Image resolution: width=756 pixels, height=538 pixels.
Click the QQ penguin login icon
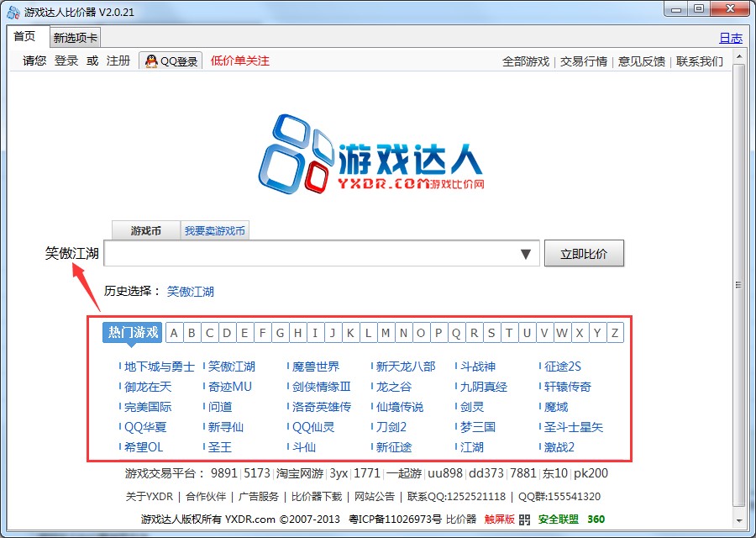pos(151,61)
